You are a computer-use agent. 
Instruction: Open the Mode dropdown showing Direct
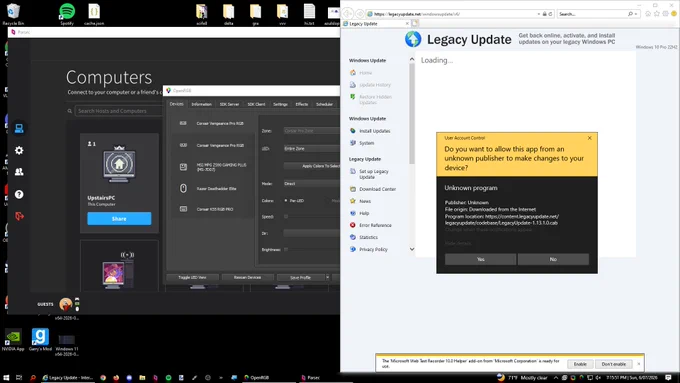[x=311, y=183]
